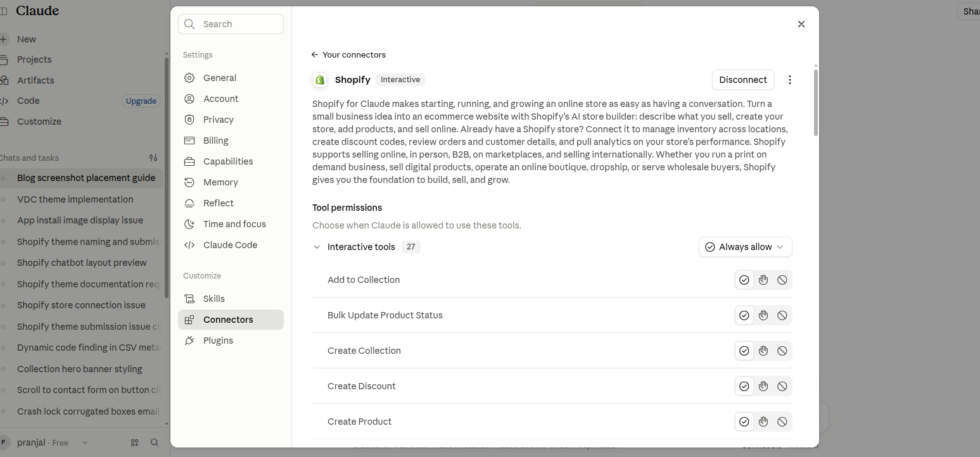Set Add to Collection to always allow

click(744, 280)
